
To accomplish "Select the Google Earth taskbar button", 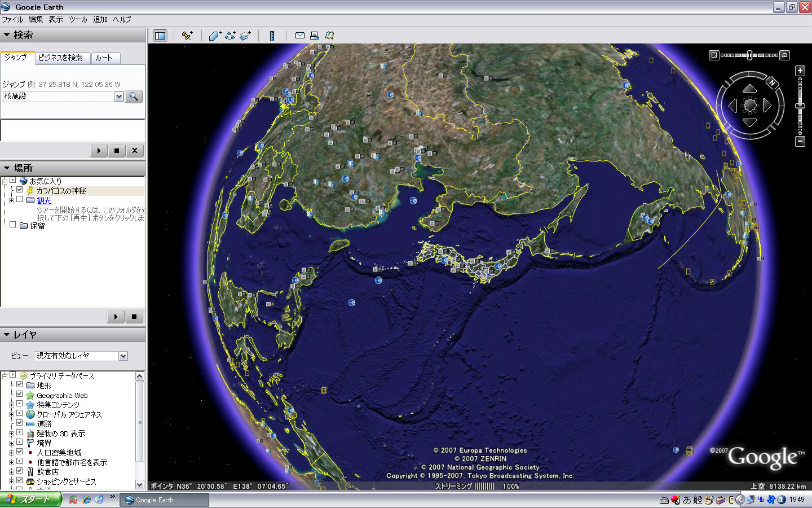I will [164, 500].
